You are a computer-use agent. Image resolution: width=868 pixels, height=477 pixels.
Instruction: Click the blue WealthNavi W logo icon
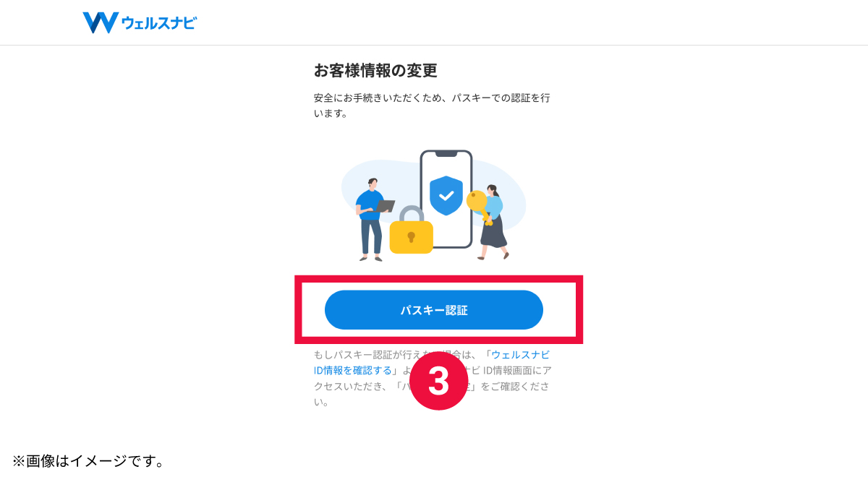click(100, 22)
